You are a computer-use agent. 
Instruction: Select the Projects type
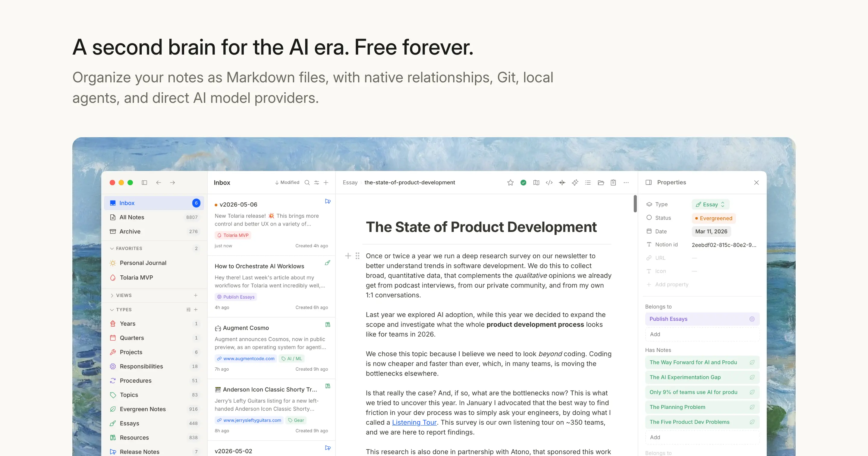[154, 352]
